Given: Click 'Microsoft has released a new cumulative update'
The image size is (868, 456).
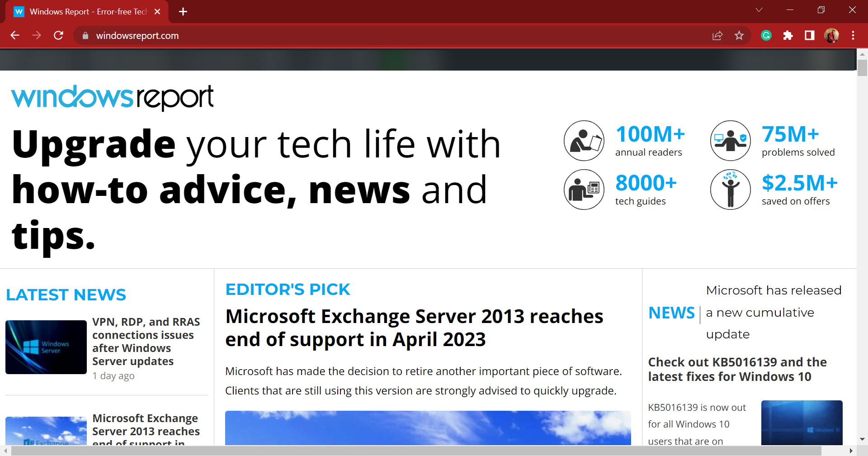Looking at the screenshot, I should (x=774, y=312).
